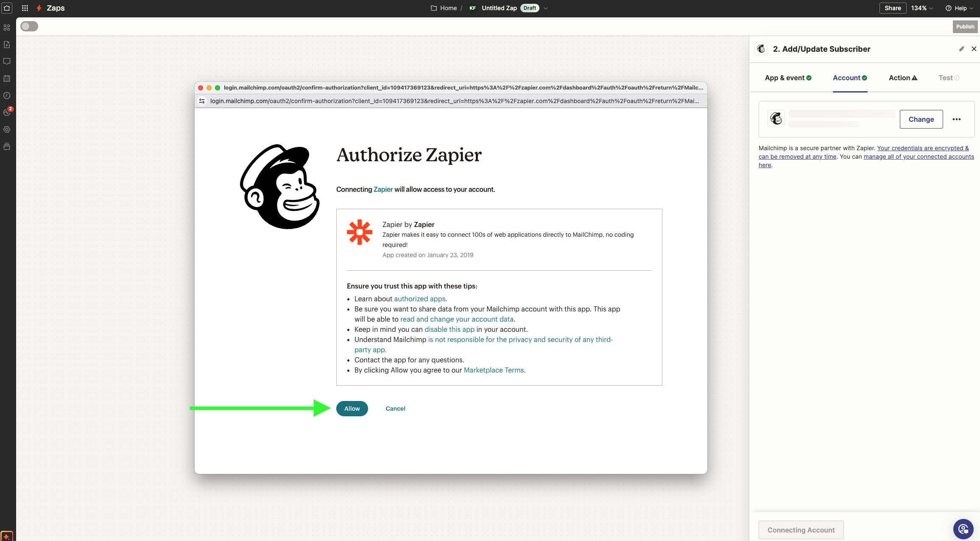This screenshot has width=980, height=541.
Task: Open the Help menu
Action: [x=959, y=8]
